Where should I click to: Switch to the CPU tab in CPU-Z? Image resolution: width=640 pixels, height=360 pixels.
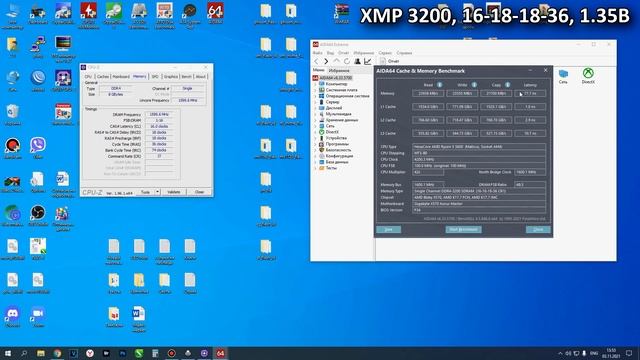[x=88, y=77]
